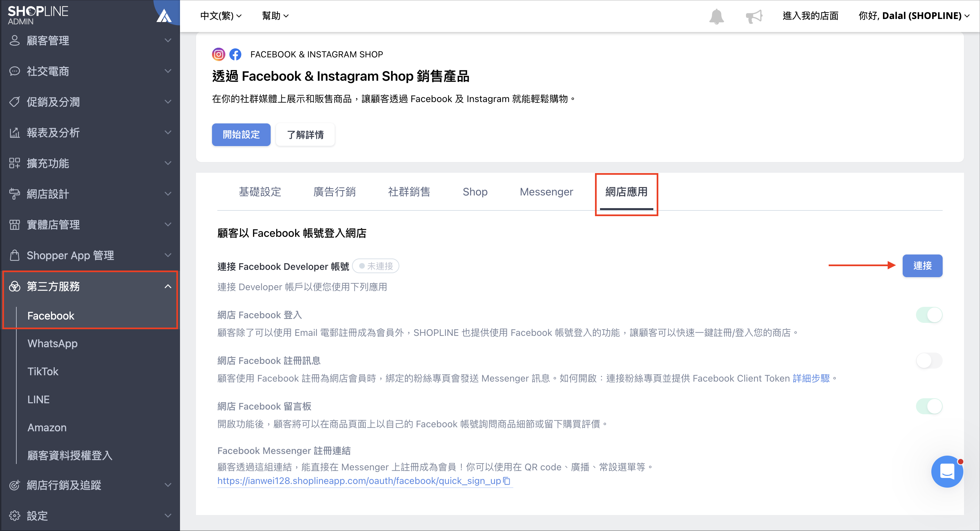The width and height of the screenshot is (980, 531).
Task: Click the 了解詳情 button
Action: point(305,135)
